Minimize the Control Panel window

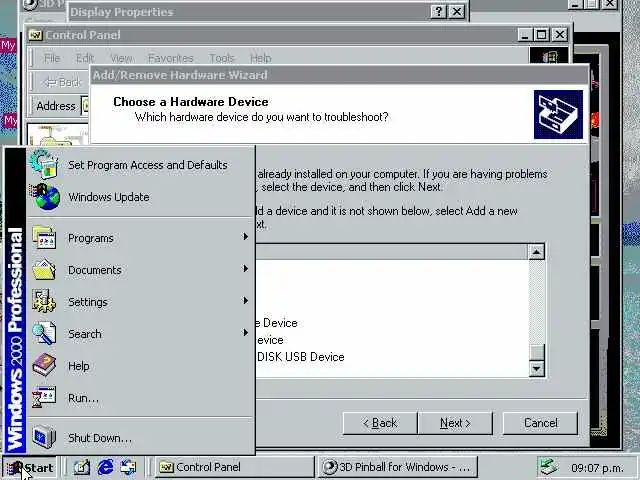coord(525,35)
